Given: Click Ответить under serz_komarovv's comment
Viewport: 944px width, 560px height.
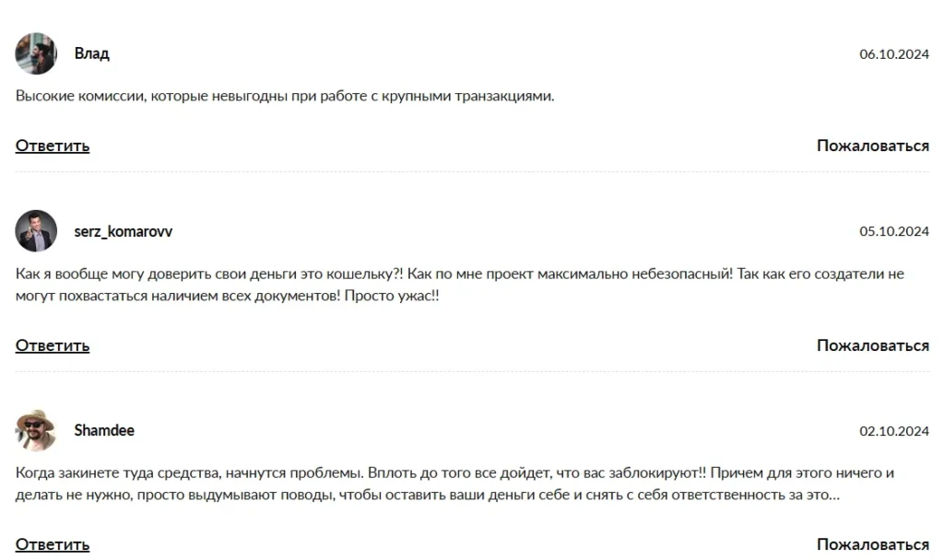Looking at the screenshot, I should [51, 345].
